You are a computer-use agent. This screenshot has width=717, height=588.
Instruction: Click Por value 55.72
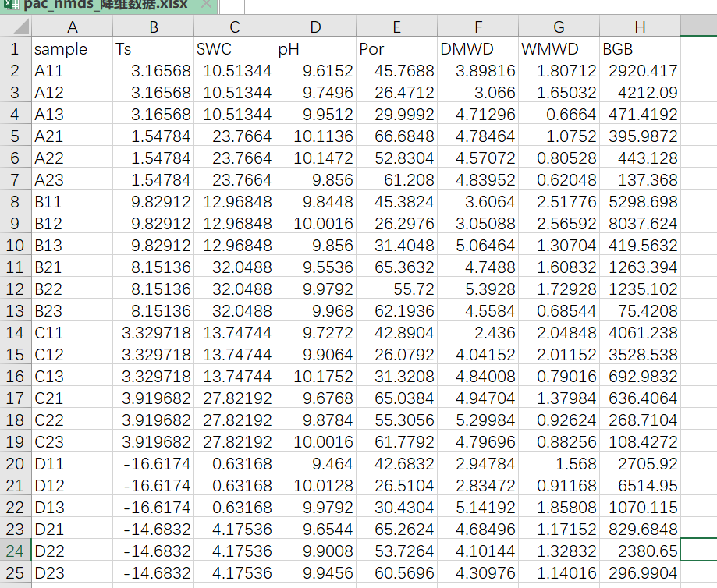pyautogui.click(x=396, y=289)
